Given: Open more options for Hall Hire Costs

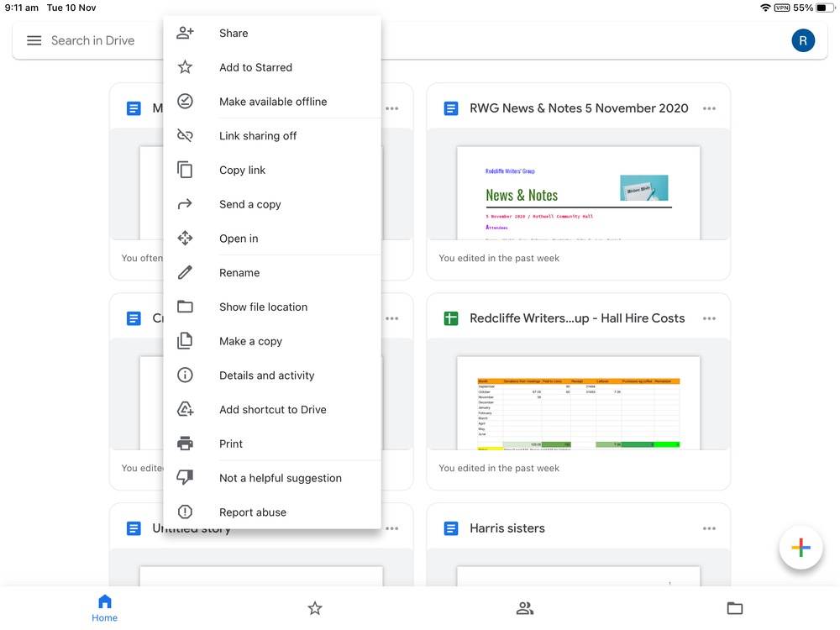Looking at the screenshot, I should click(x=709, y=318).
